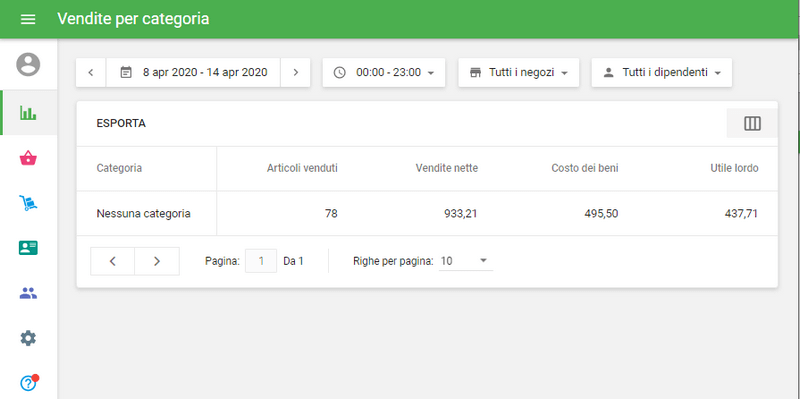Sort by Vendite nette column header
The height and width of the screenshot is (399, 800).
[x=447, y=168]
